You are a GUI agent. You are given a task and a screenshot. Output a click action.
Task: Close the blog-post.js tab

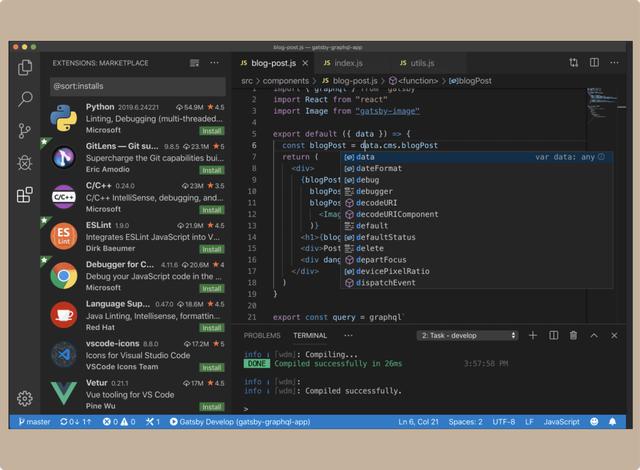(x=305, y=63)
